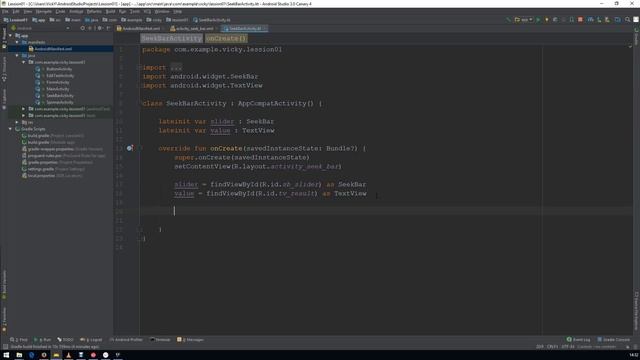Select build.gradle (Project) file in tree

click(53, 136)
